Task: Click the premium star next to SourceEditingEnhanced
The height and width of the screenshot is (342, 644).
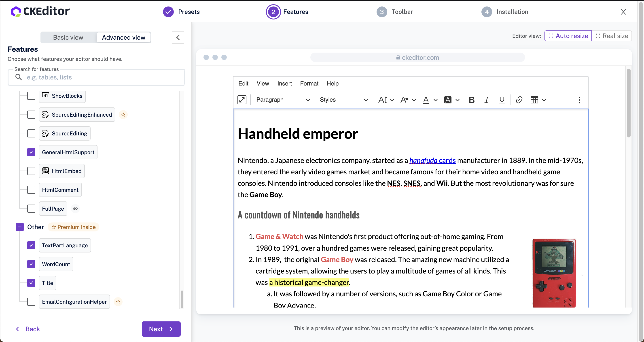Action: (123, 115)
